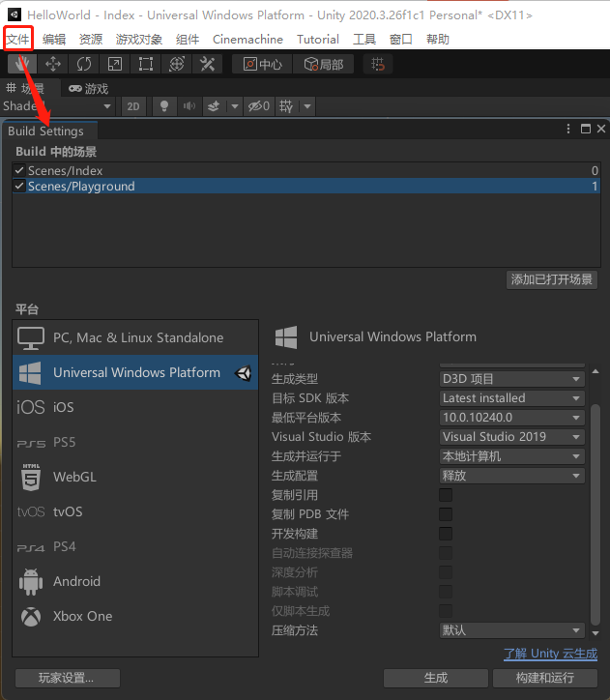The height and width of the screenshot is (700, 610).
Task: Select the tvOS platform
Action: tap(135, 511)
